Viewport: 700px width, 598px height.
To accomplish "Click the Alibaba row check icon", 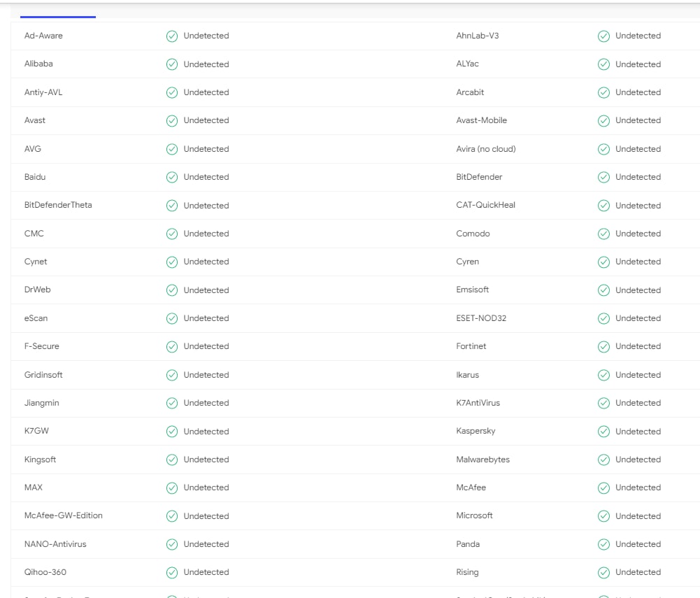I will (172, 64).
